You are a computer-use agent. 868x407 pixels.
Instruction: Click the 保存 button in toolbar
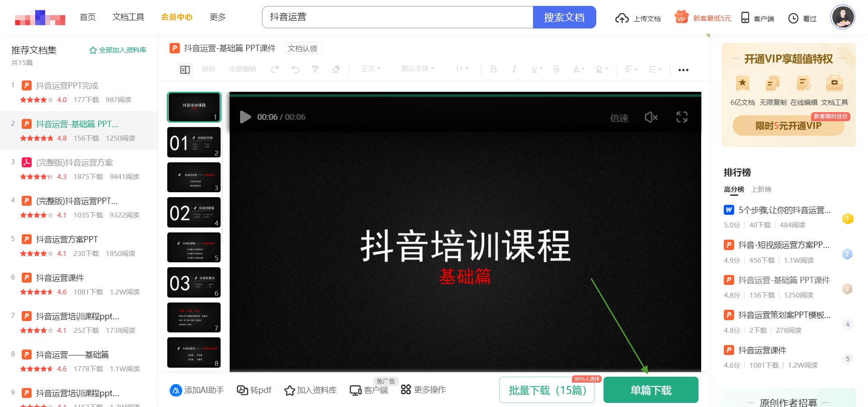(x=208, y=69)
